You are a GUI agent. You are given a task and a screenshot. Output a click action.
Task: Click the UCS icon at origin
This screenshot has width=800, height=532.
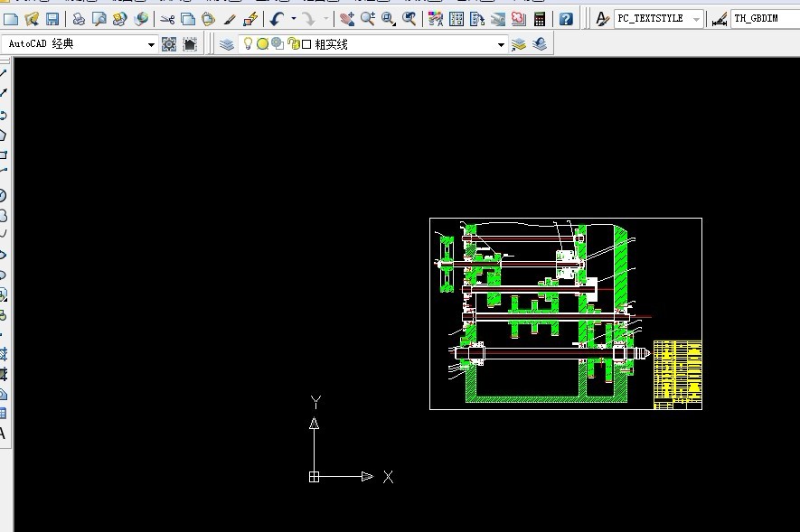(x=315, y=474)
